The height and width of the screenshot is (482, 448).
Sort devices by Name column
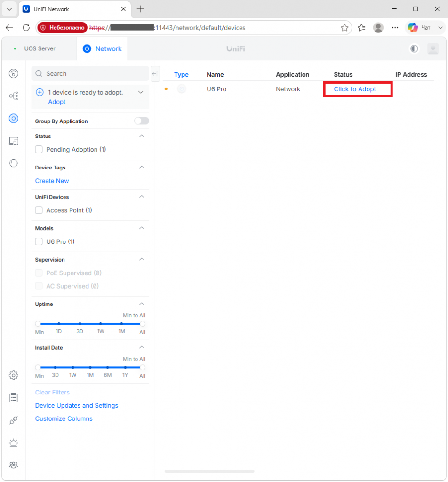[215, 75]
